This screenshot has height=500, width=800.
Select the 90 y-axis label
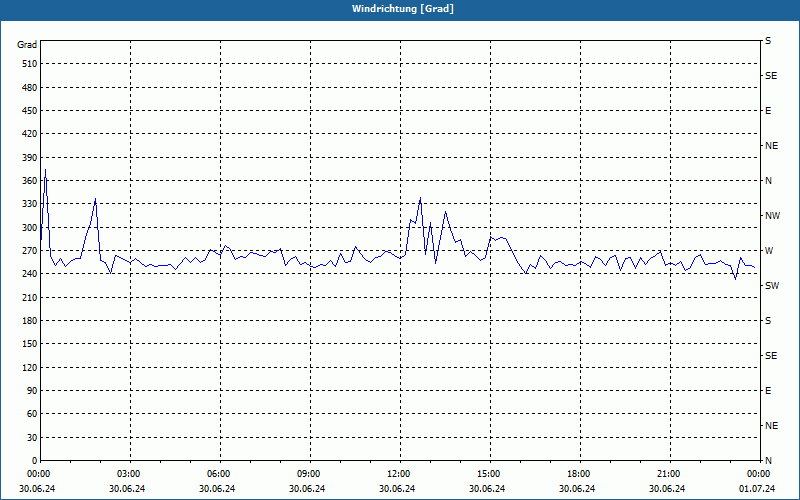click(x=32, y=391)
